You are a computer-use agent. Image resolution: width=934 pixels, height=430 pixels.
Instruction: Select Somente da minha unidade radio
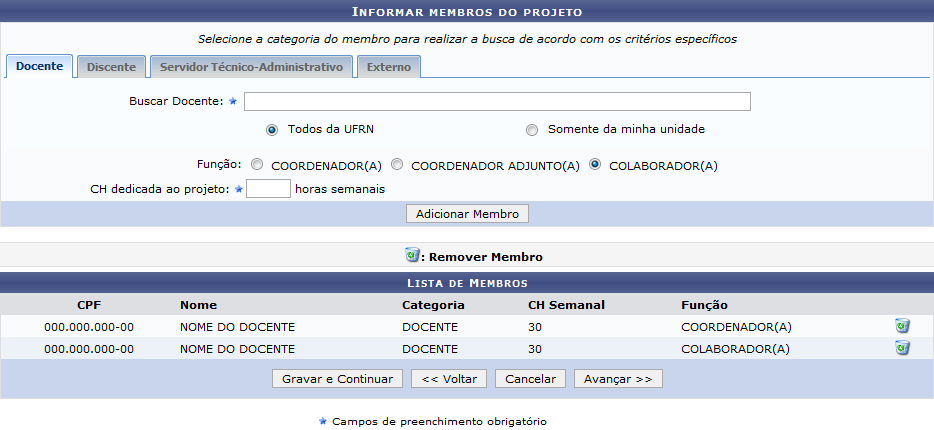pos(532,130)
